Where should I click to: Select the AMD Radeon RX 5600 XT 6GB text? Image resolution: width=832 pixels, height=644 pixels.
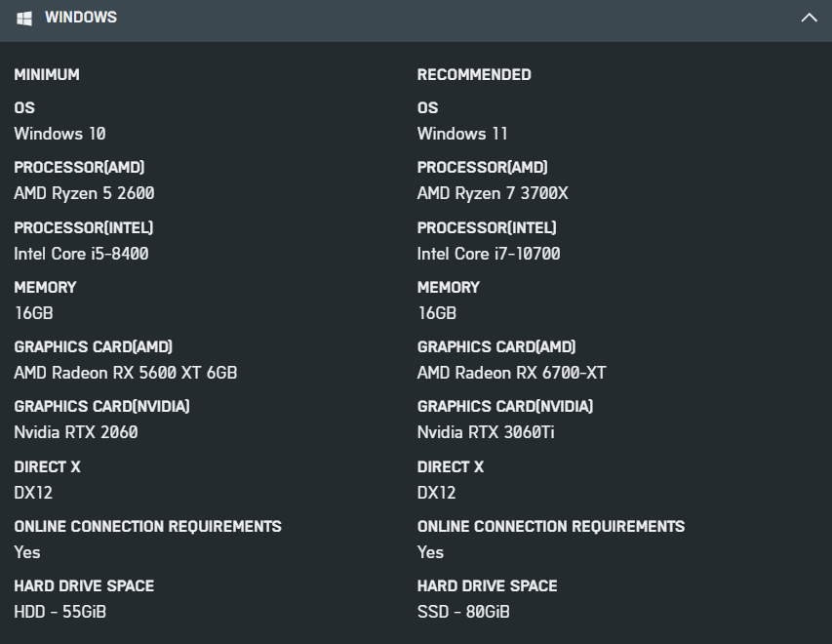point(125,373)
